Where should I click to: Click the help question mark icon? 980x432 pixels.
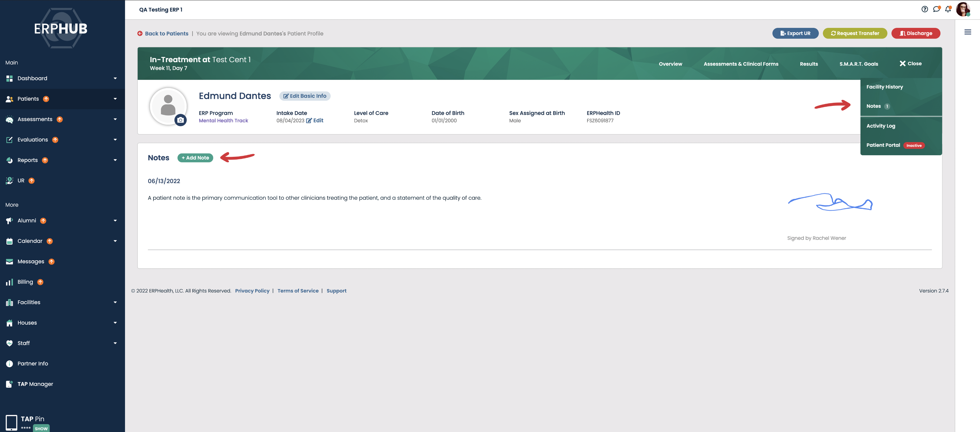[924, 9]
